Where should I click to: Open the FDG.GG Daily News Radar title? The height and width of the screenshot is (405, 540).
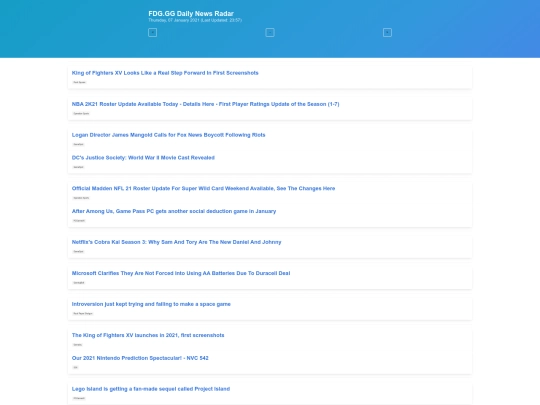pyautogui.click(x=191, y=13)
